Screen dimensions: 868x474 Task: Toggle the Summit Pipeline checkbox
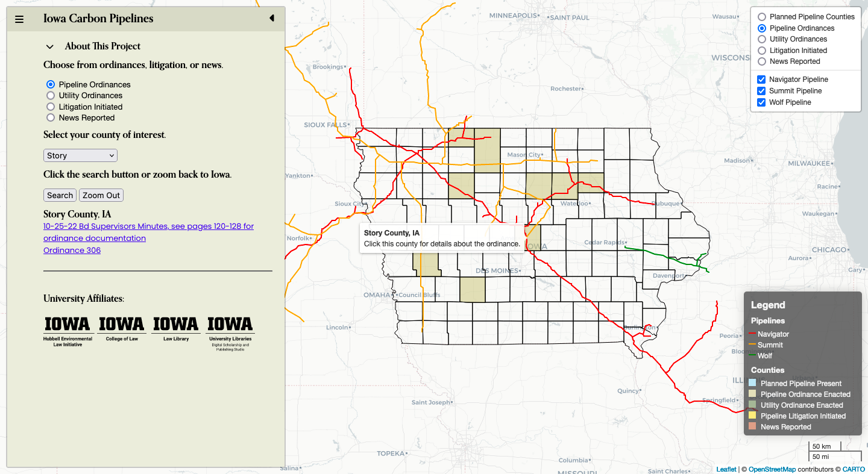pyautogui.click(x=761, y=91)
